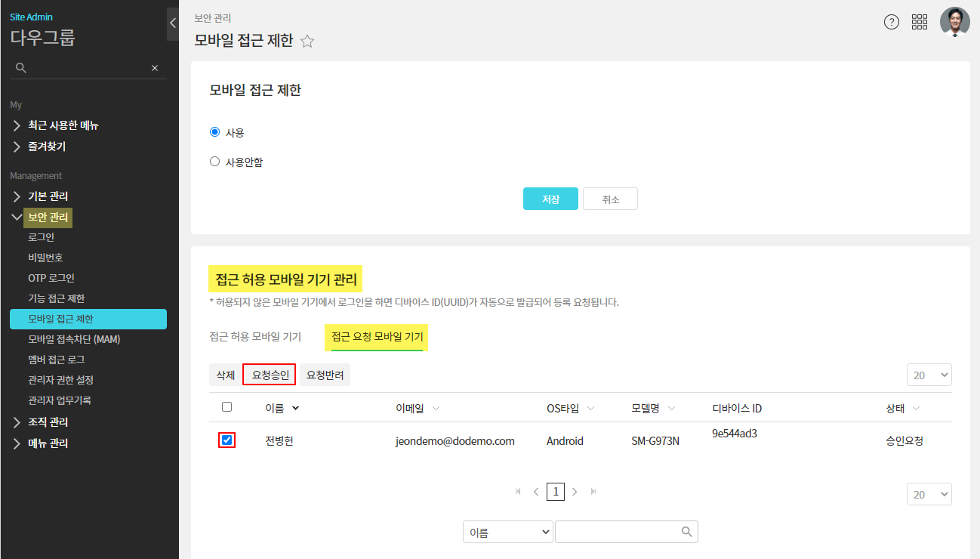
Task: Uncheck the 전병헌 row checkbox
Action: pyautogui.click(x=227, y=440)
